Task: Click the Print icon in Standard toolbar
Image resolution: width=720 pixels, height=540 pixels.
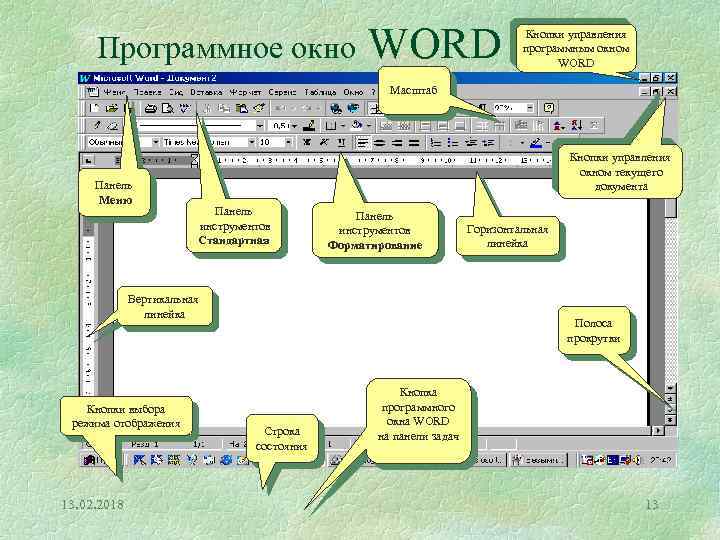Action: (x=151, y=108)
